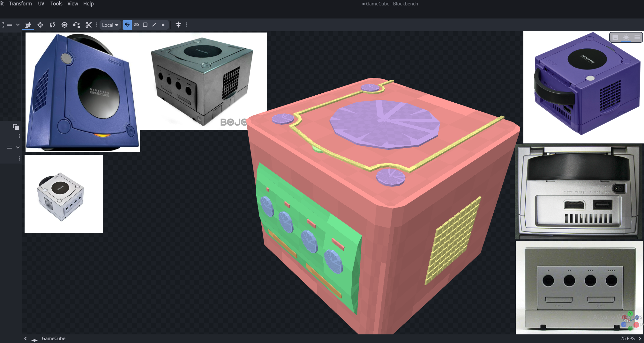Toggle viewport shading with the sun icon
This screenshot has width=644, height=343.
tap(626, 37)
